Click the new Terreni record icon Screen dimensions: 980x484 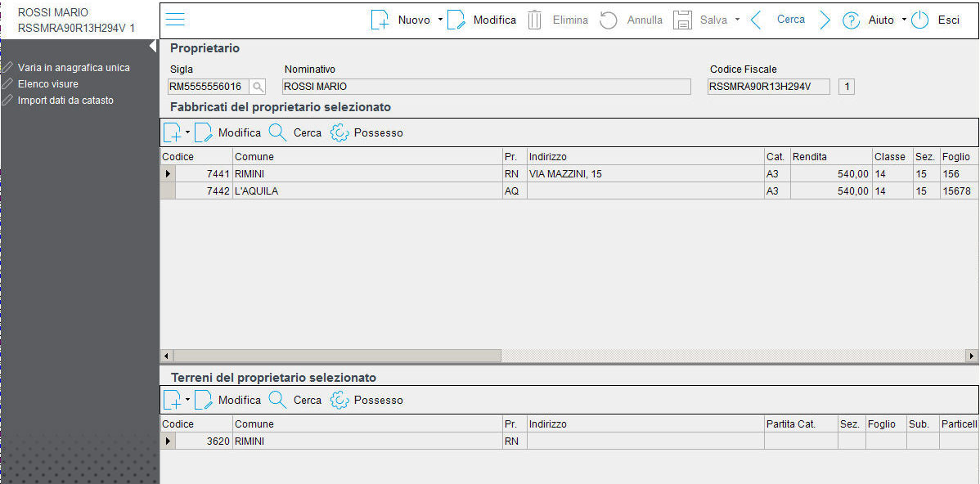point(173,401)
